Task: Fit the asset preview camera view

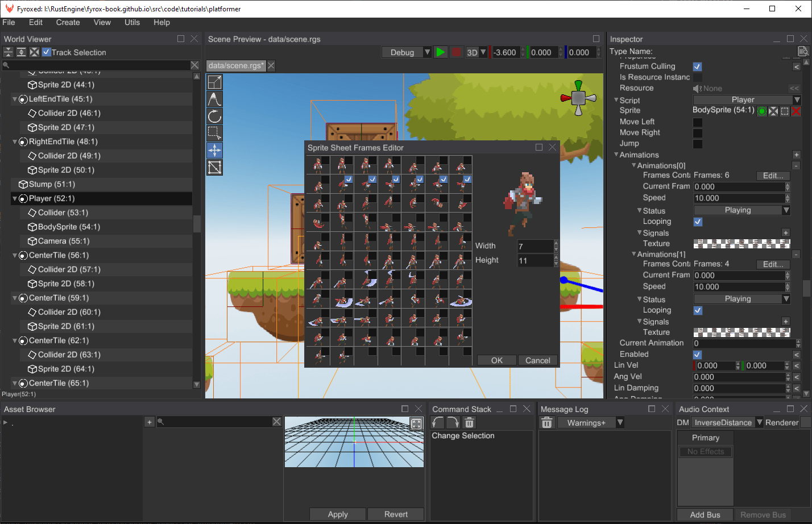Action: 416,424
